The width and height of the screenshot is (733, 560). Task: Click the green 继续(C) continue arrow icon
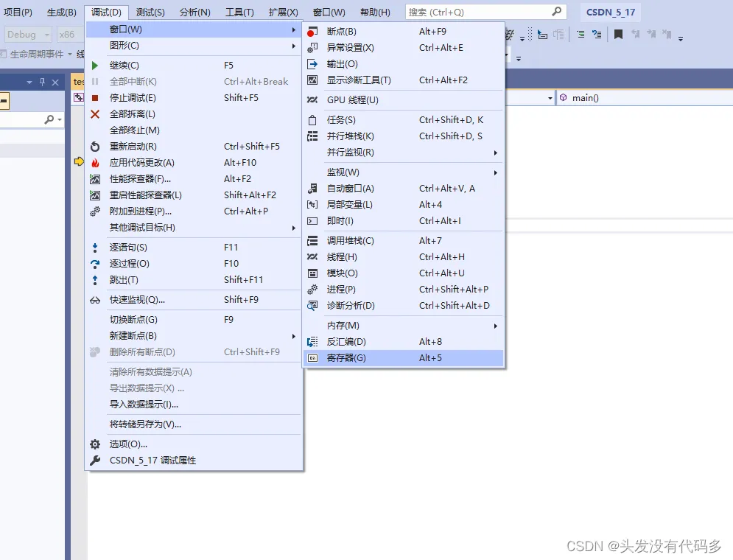(x=95, y=66)
